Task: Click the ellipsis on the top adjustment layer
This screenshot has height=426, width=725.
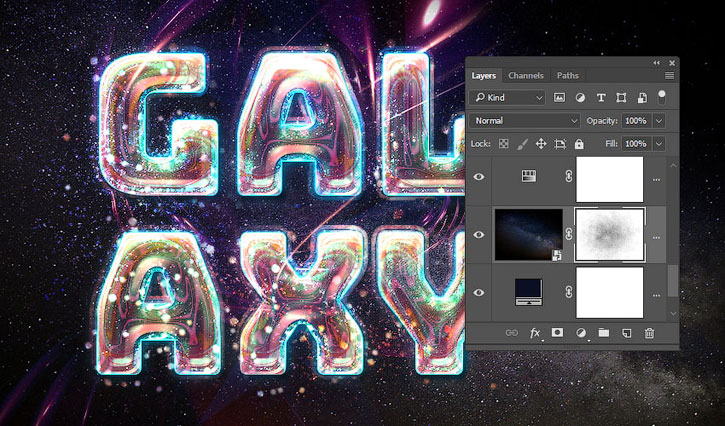Action: 656,180
